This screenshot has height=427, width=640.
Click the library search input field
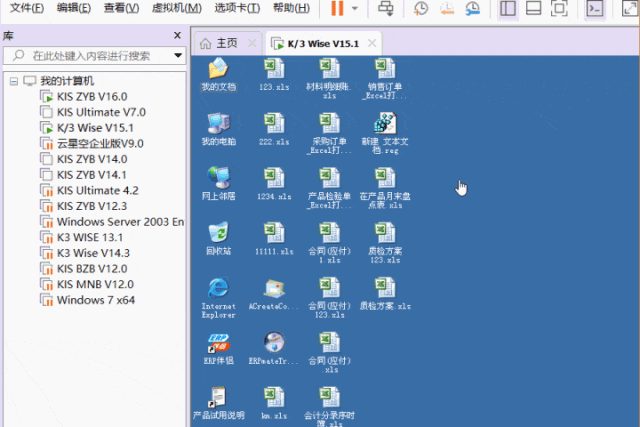pos(94,56)
